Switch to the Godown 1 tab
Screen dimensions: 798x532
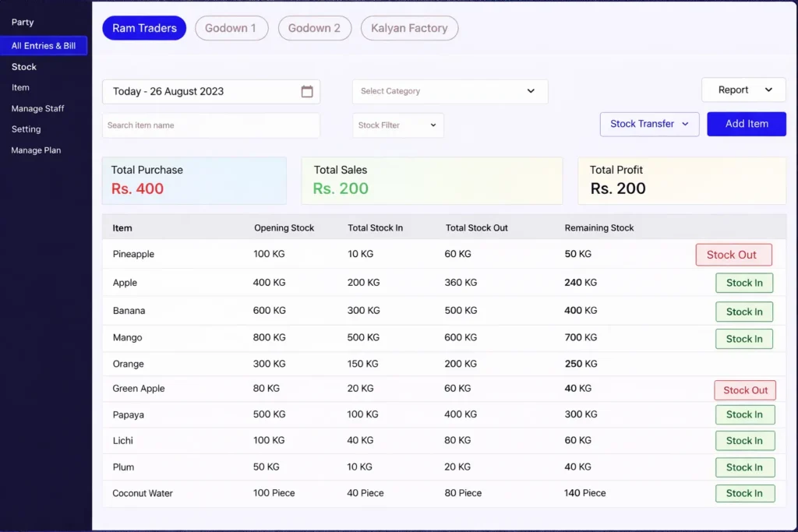[231, 28]
